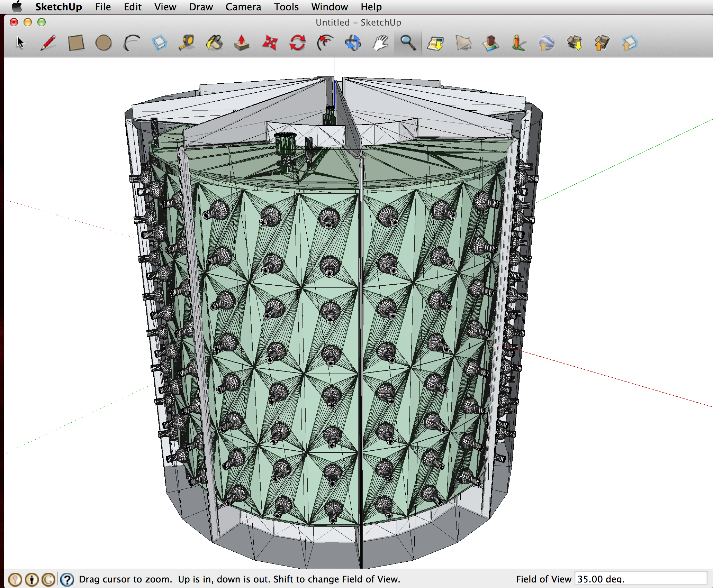Select the Pan hand tool
Viewport: 713px width, 588px height.
(380, 43)
